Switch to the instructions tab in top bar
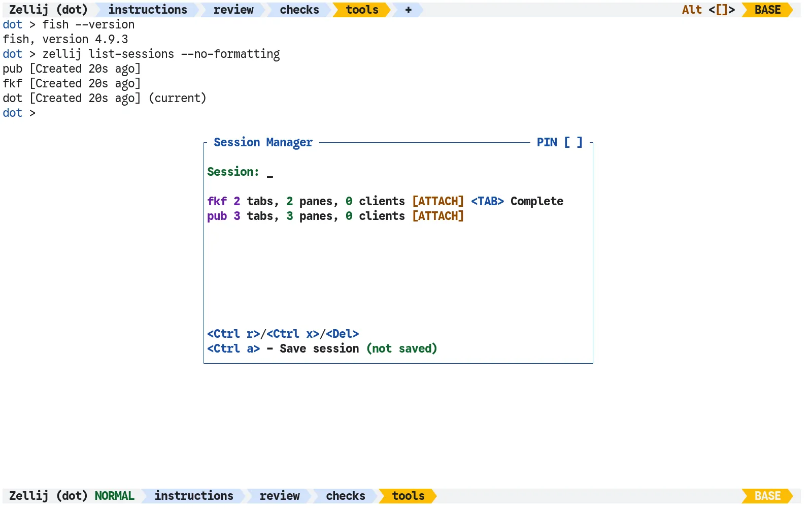This screenshot has height=508, width=812. tap(148, 10)
